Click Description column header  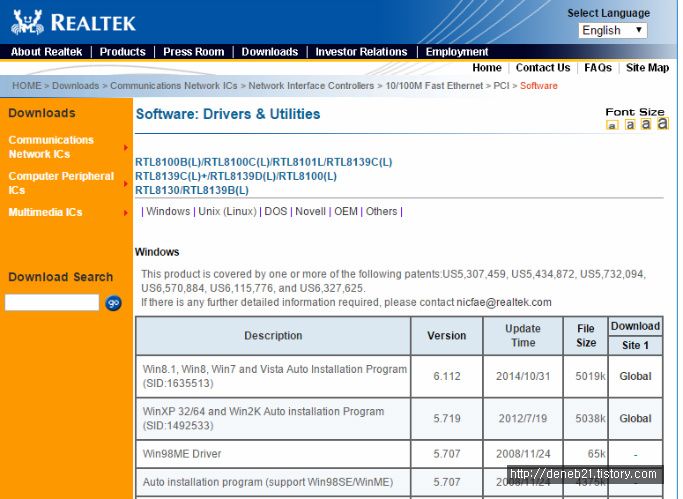pyautogui.click(x=273, y=336)
